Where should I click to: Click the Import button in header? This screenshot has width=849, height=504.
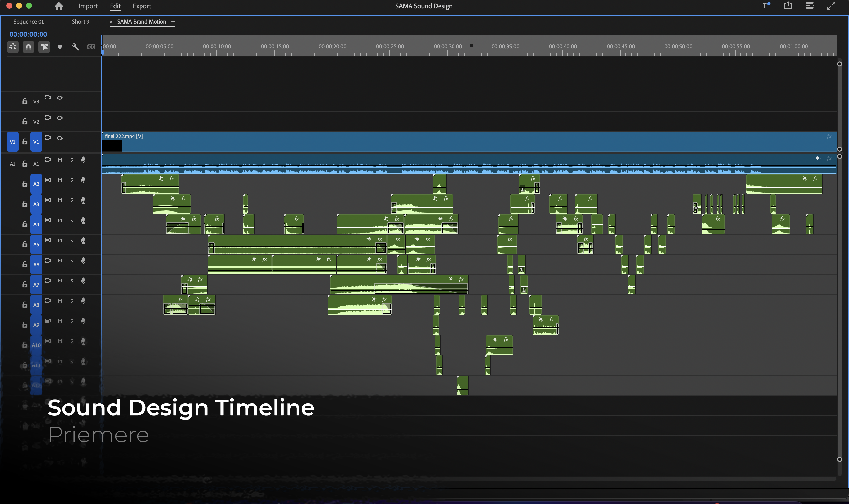pos(88,6)
